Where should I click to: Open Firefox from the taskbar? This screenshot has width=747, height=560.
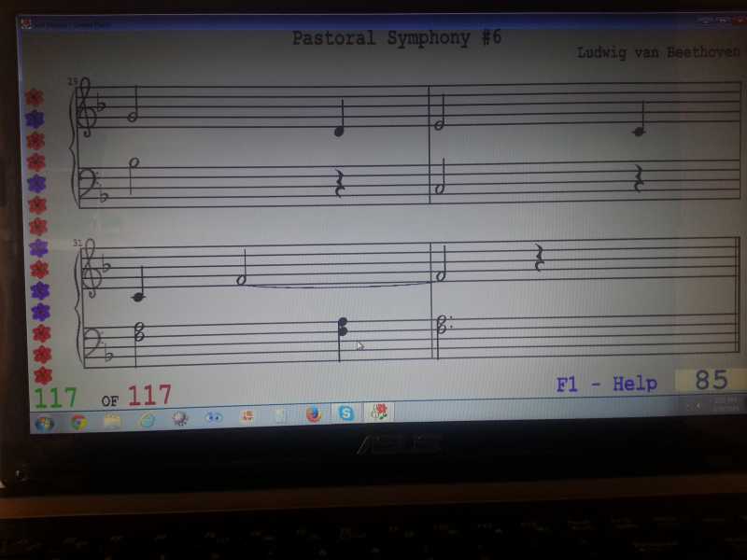tap(314, 414)
